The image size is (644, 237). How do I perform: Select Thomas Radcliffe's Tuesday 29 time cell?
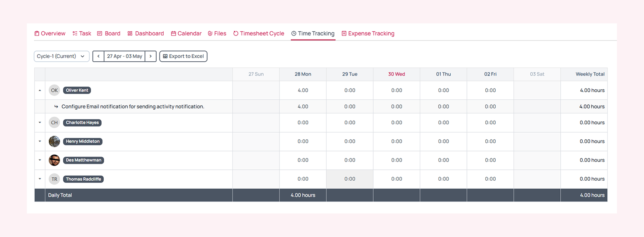pos(349,179)
